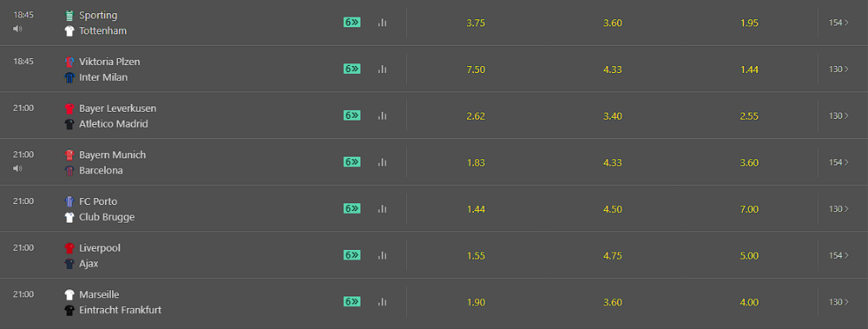
Task: Select Tottenham win odds 1.95
Action: [x=749, y=23]
